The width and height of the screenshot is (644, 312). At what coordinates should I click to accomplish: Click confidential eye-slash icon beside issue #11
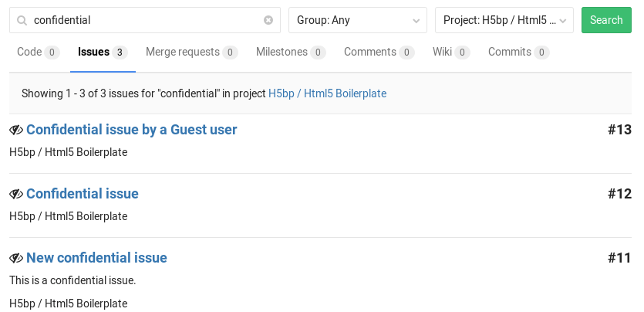(16, 258)
